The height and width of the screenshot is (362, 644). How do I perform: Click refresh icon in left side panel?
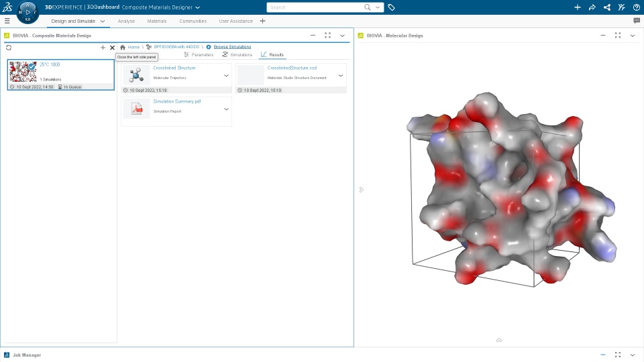pyautogui.click(x=9, y=48)
